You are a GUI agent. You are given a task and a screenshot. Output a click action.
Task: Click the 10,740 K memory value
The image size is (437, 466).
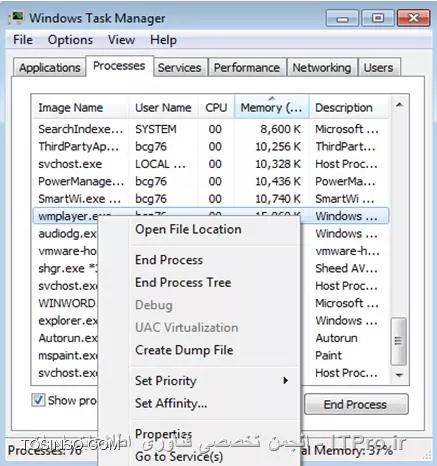(x=278, y=199)
